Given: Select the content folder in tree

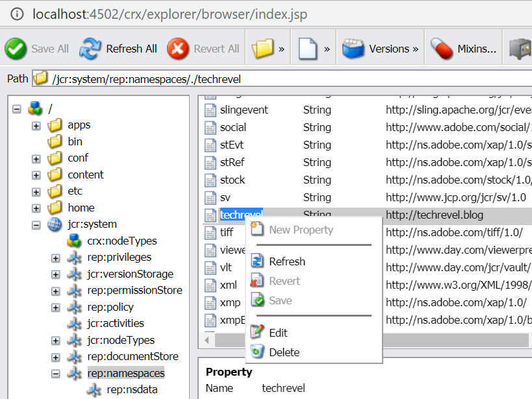Looking at the screenshot, I should [85, 175].
